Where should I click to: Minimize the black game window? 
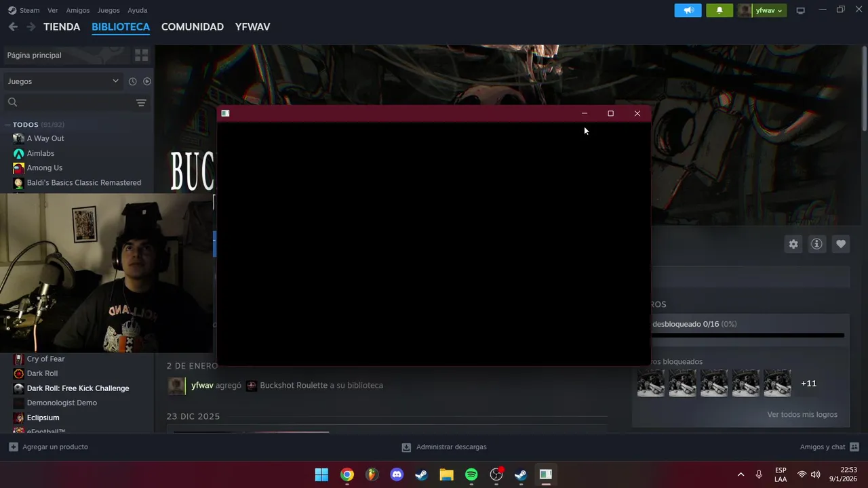tap(585, 113)
